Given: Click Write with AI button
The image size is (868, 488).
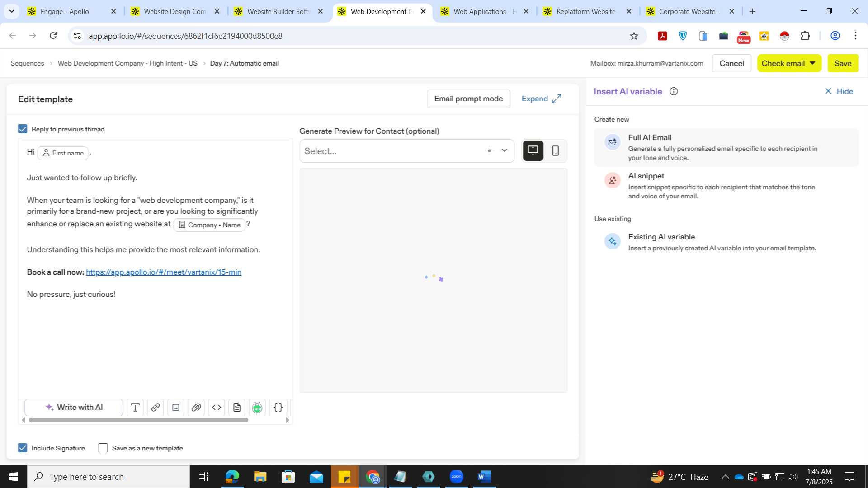Looking at the screenshot, I should 74,408.
